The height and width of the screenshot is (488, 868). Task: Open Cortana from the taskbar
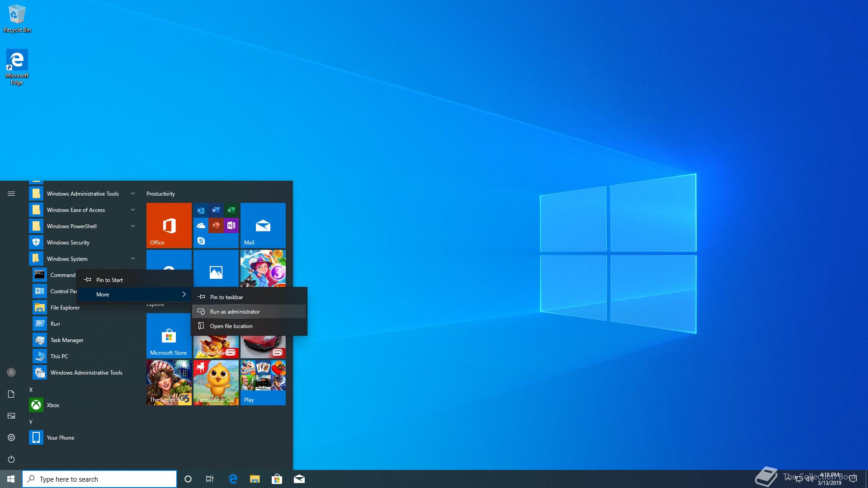pos(188,479)
